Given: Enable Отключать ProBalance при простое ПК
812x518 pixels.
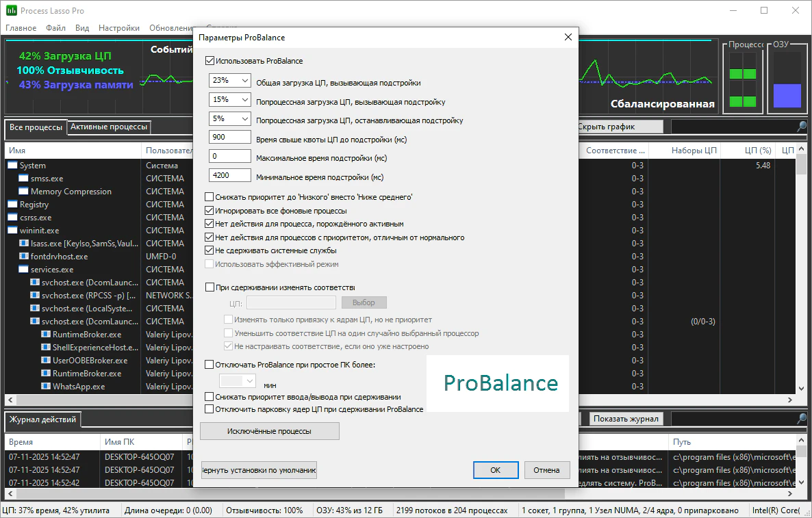Looking at the screenshot, I should [210, 365].
